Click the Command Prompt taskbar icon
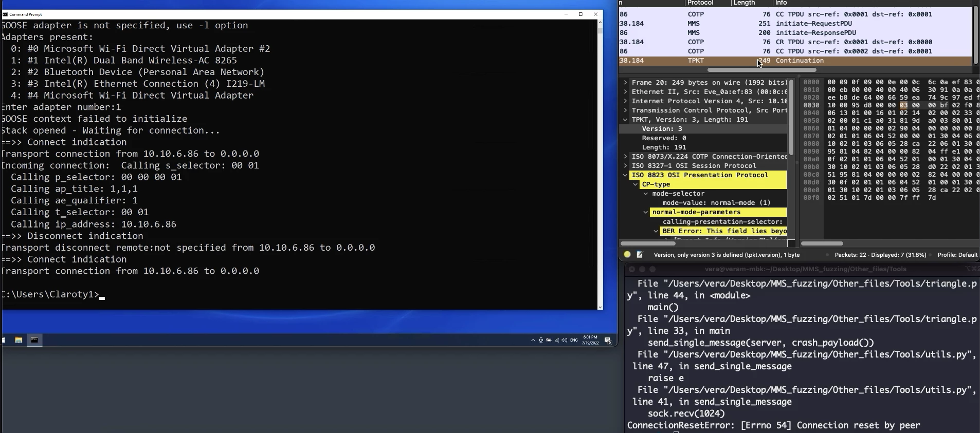This screenshot has width=980, height=433. [34, 340]
